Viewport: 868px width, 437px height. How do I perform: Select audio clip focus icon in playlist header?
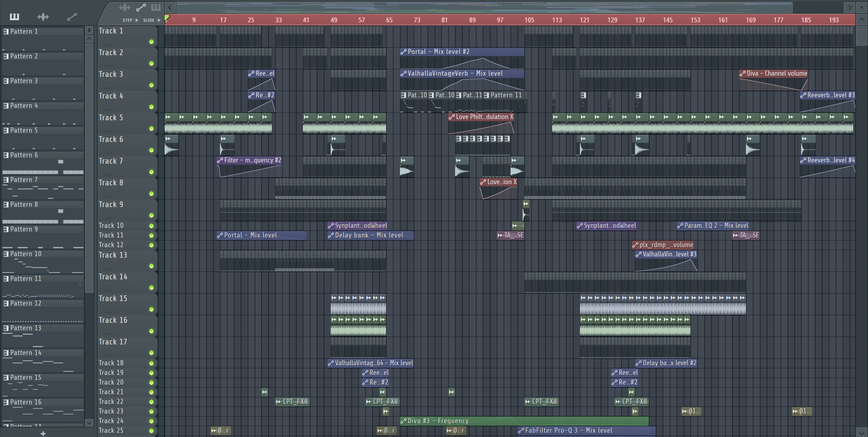point(124,7)
